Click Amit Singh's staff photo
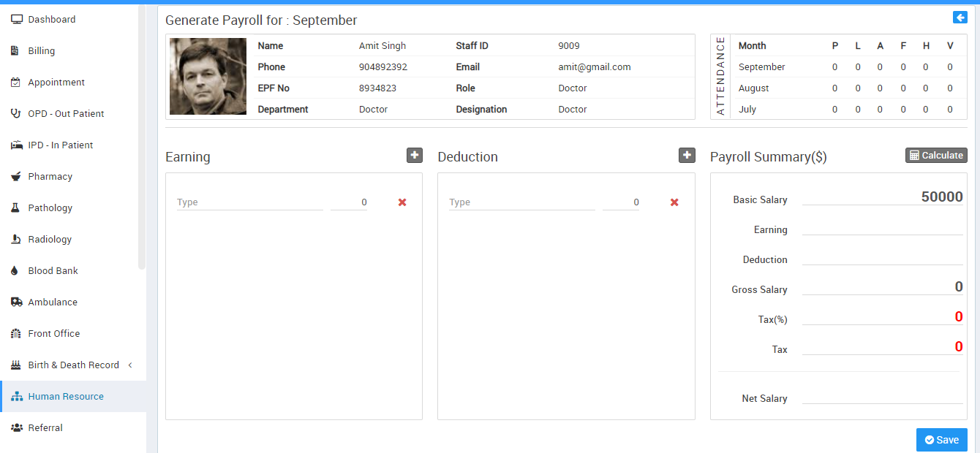This screenshot has height=453, width=980. [x=208, y=77]
